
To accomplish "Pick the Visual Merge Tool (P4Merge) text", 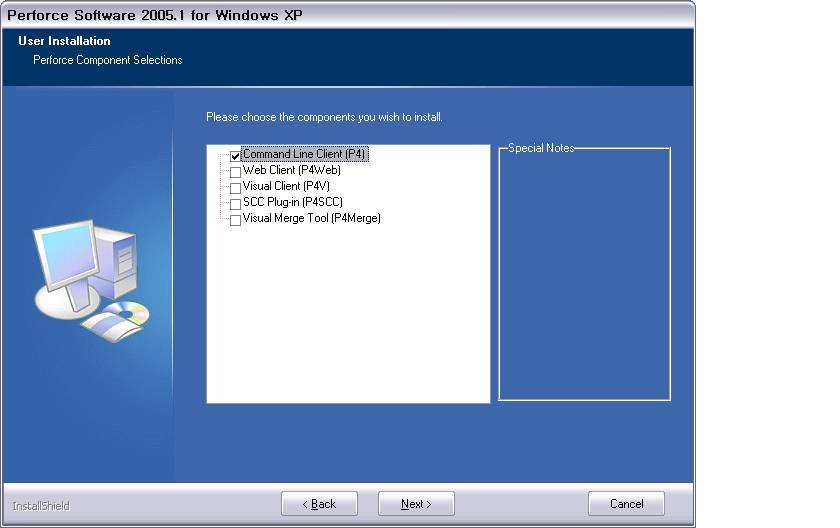I will pyautogui.click(x=312, y=218).
